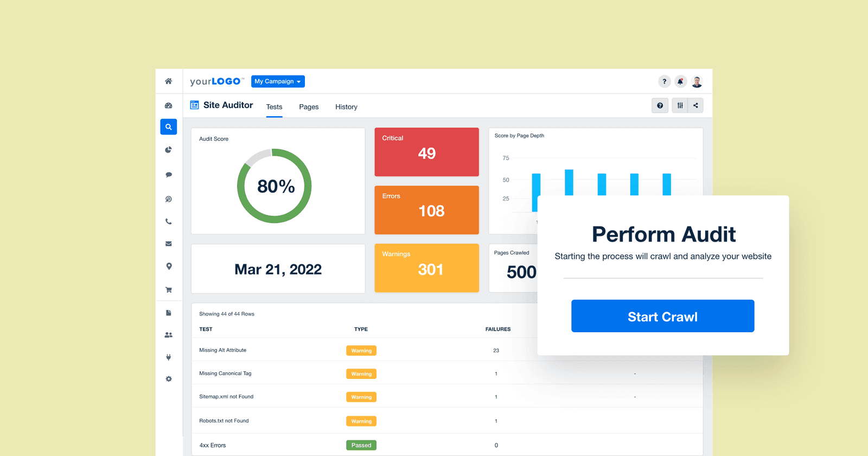Open the gear settings icon in the sidebar
Screen dimensions: 868x456
point(169,379)
